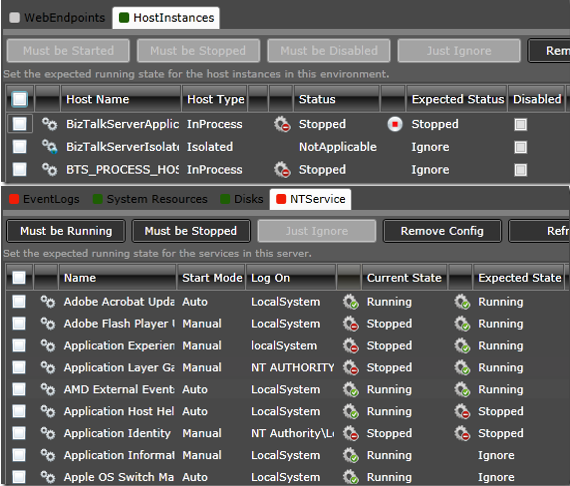Tick the checkbox for BizTalkServerApplication row
570x486 pixels.
coord(19,124)
